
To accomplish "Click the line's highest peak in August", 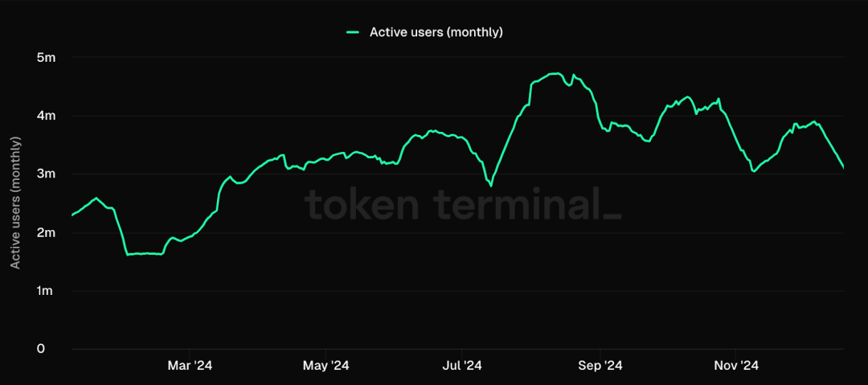I will (x=555, y=74).
